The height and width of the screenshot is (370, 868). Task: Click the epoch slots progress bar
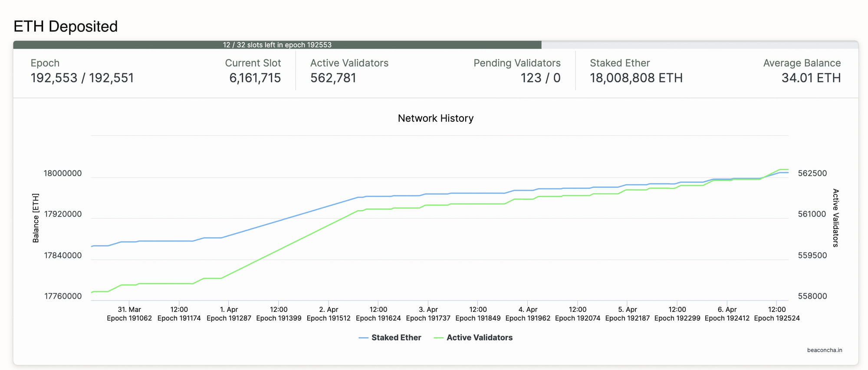(277, 45)
